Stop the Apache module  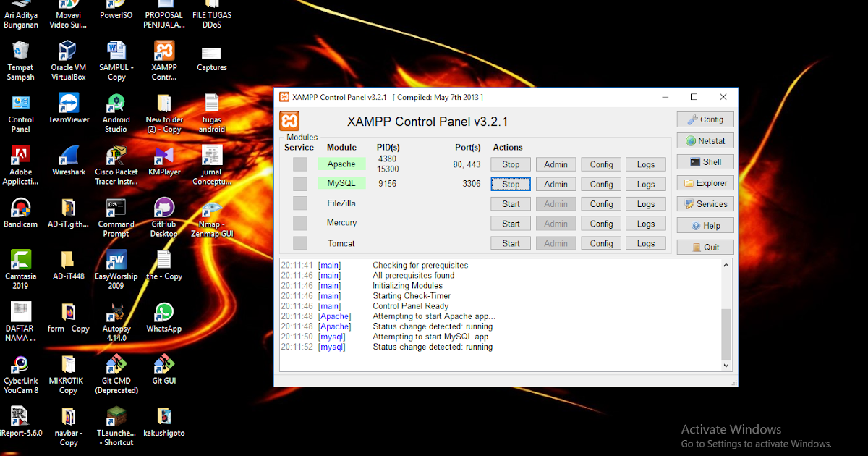coord(510,164)
